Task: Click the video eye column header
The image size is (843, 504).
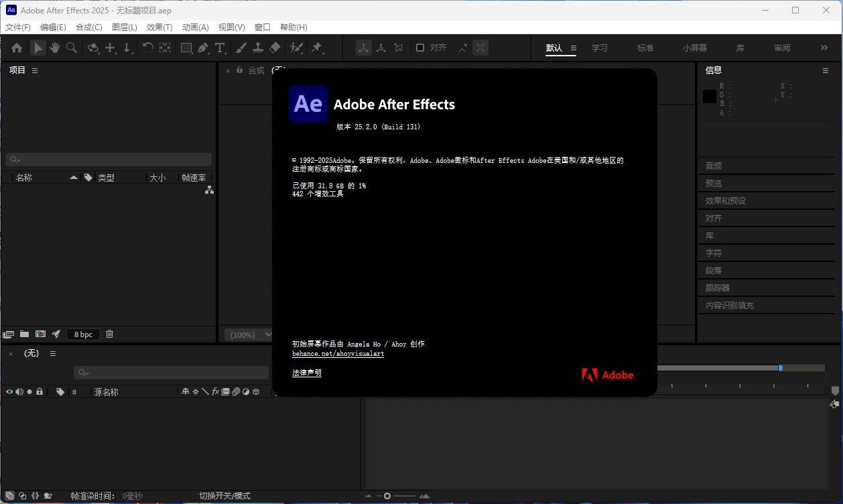Action: 9,391
